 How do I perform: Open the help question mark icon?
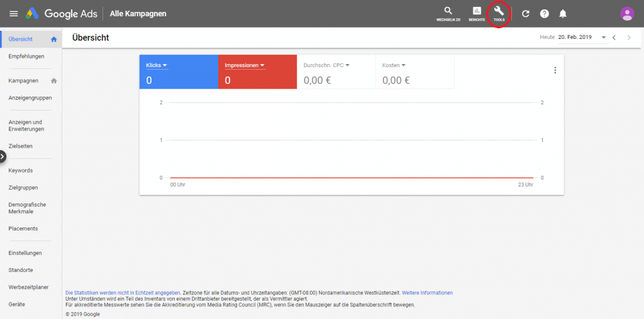(544, 14)
